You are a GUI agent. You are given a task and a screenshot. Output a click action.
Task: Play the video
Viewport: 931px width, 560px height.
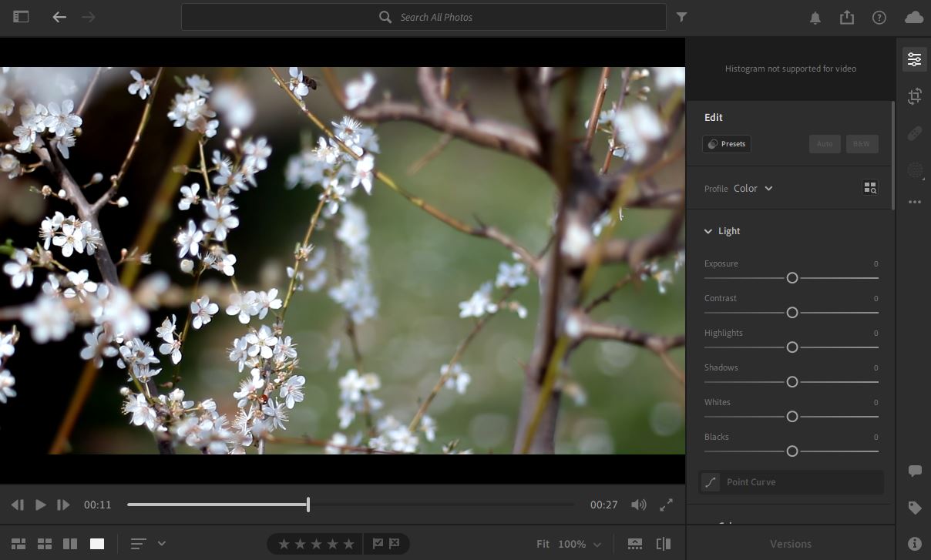pyautogui.click(x=40, y=505)
